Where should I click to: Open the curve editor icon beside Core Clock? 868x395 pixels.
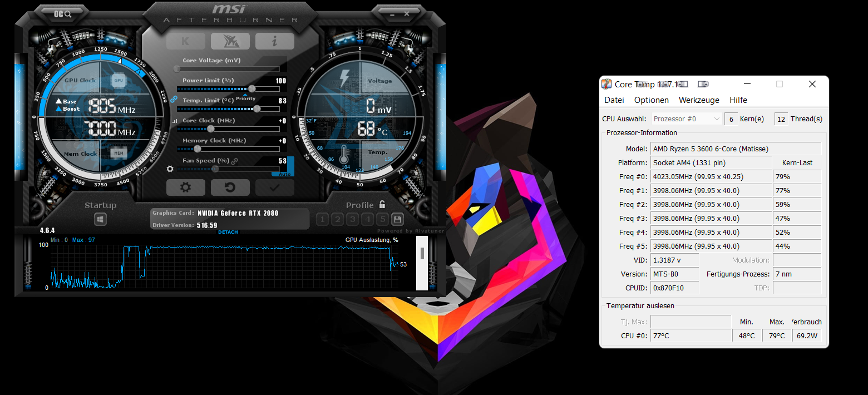(x=175, y=121)
